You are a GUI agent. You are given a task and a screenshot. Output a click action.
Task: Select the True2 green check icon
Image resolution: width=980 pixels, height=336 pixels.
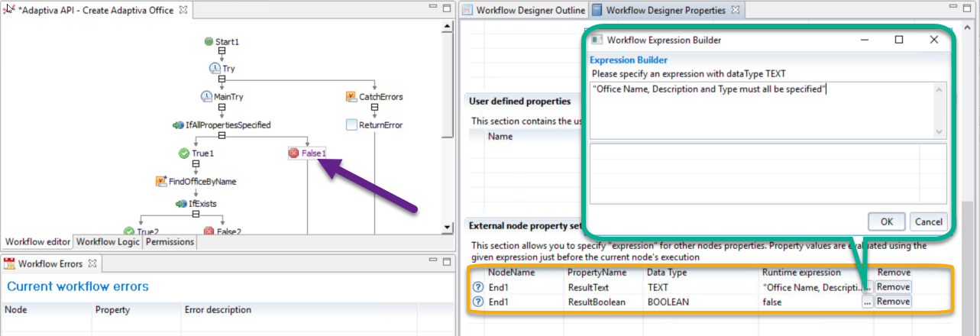pos(129,231)
